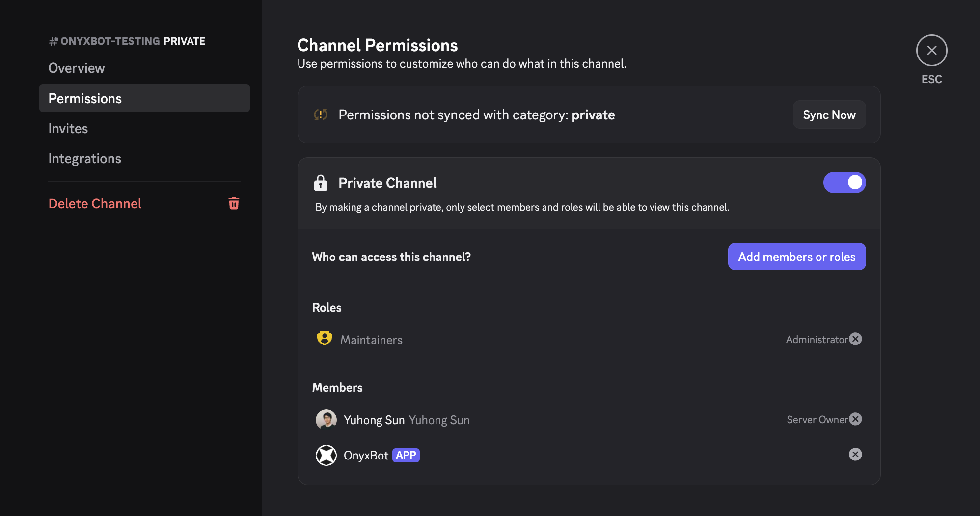Image resolution: width=980 pixels, height=516 pixels.
Task: Close settings with the ESC circle button
Action: point(931,50)
